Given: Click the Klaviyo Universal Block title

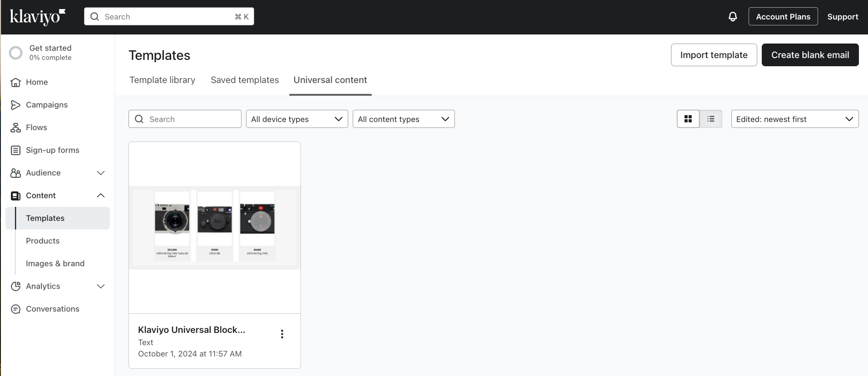Looking at the screenshot, I should (192, 330).
